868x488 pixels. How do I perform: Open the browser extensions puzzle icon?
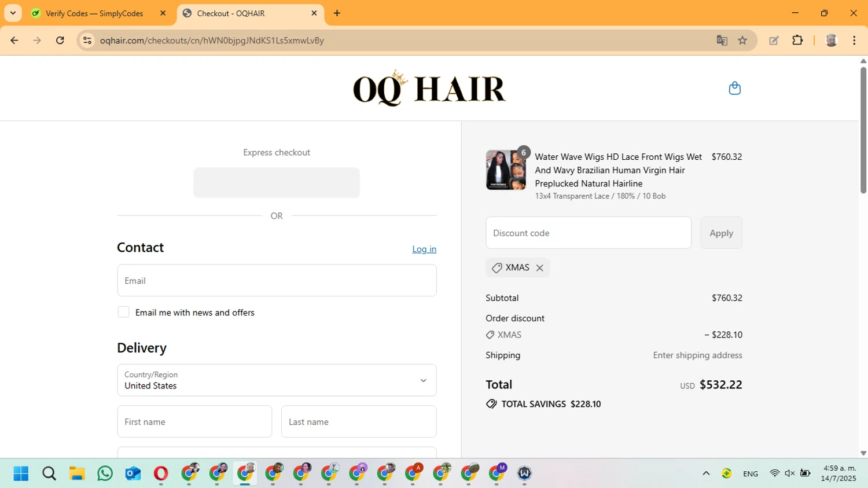(x=797, y=41)
